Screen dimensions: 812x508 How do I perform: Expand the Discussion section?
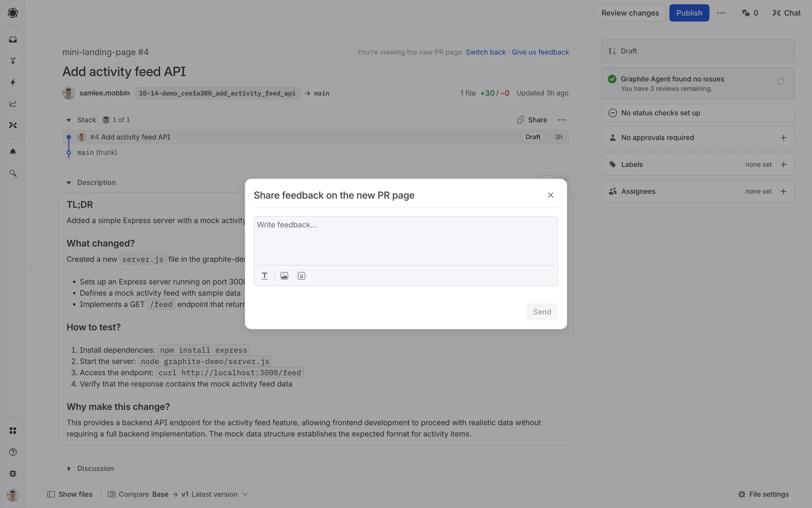(69, 469)
